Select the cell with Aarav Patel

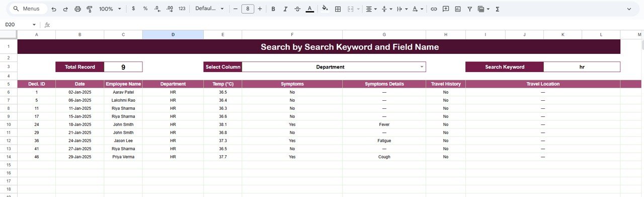click(x=123, y=92)
